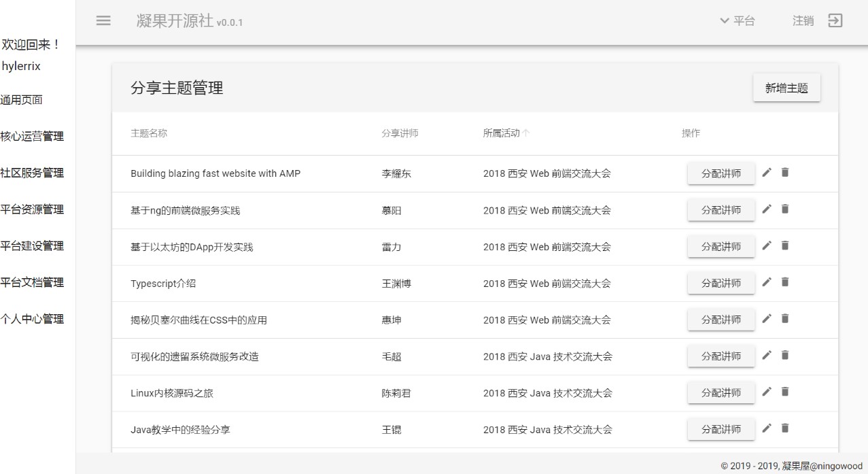
Task: Expand 核心运营管理 sidebar section
Action: tap(32, 137)
